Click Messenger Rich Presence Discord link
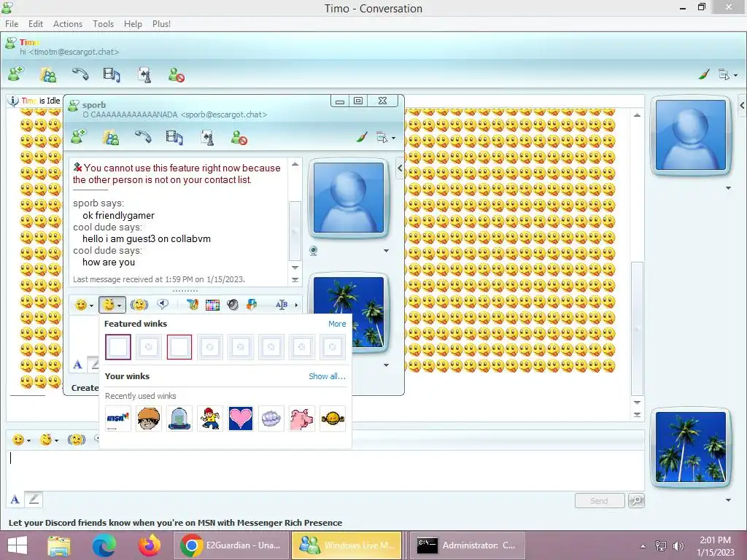 (x=175, y=523)
